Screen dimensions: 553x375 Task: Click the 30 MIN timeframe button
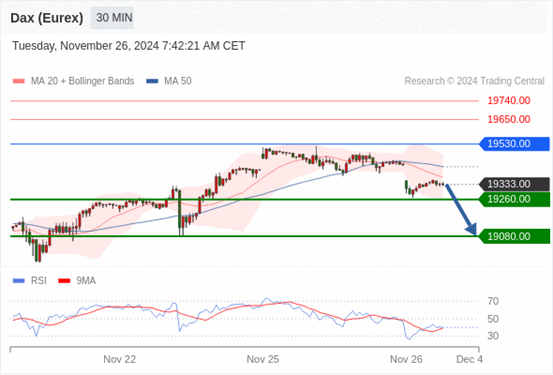pyautogui.click(x=112, y=18)
